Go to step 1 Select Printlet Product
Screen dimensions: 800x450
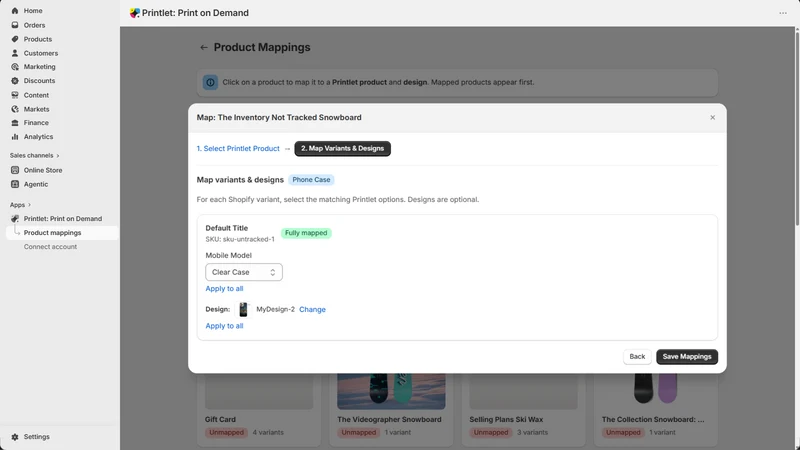coord(238,148)
